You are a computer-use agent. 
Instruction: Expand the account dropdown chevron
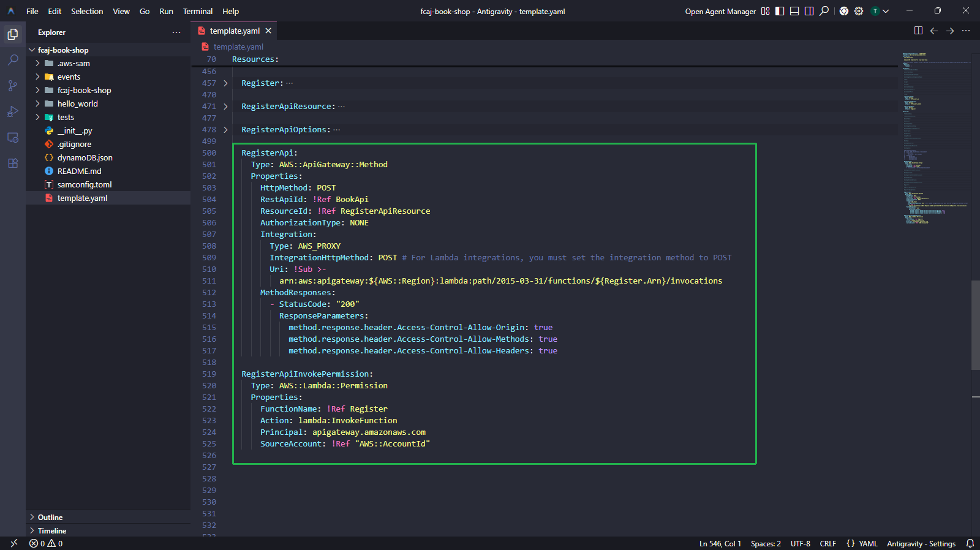coord(886,11)
